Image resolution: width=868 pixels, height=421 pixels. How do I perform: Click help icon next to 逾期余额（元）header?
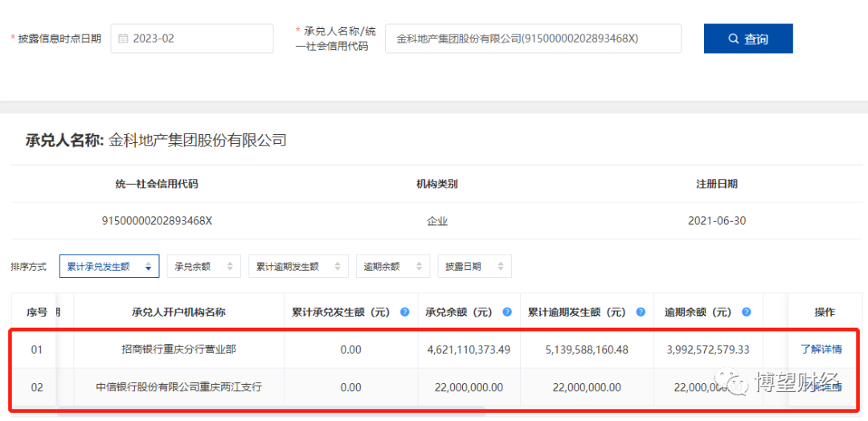746,312
